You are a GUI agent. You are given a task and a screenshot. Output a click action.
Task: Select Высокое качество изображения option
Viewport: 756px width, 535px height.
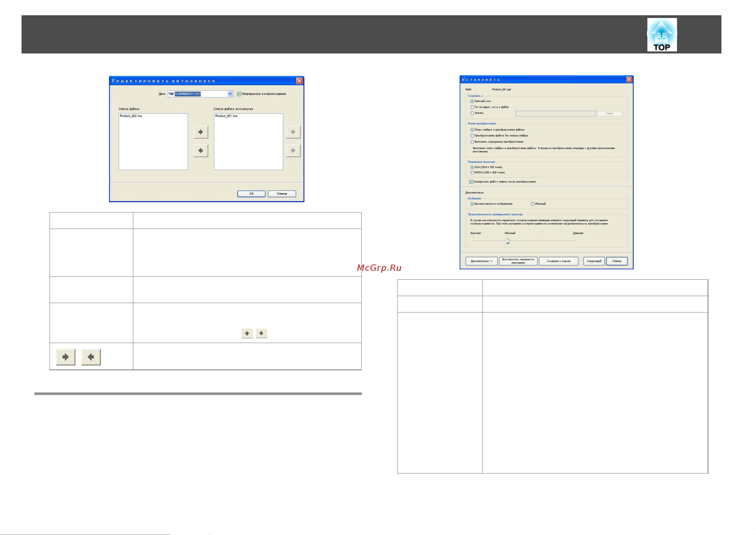[x=472, y=204]
